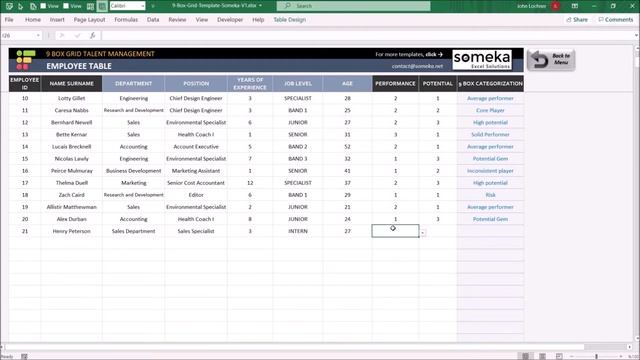Click the POTENTIAL column header
The width and height of the screenshot is (640, 360).
pos(438,83)
